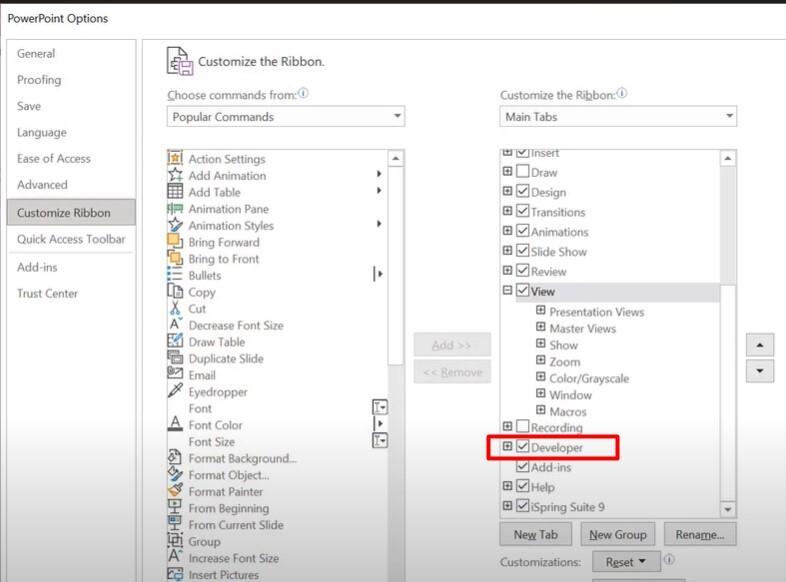Open the Main Tabs dropdown

[x=618, y=116]
